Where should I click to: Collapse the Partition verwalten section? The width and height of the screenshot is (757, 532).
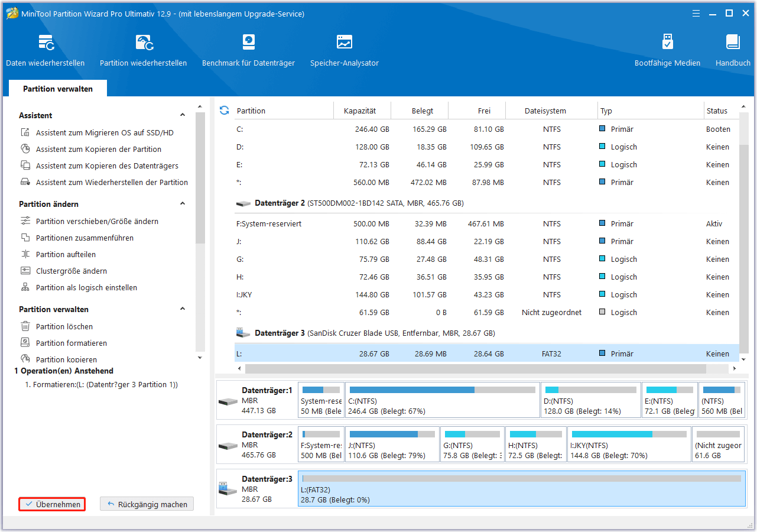tap(183, 309)
